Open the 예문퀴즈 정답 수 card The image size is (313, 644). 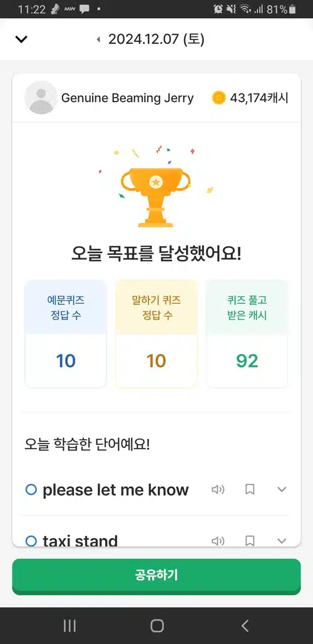point(66,333)
